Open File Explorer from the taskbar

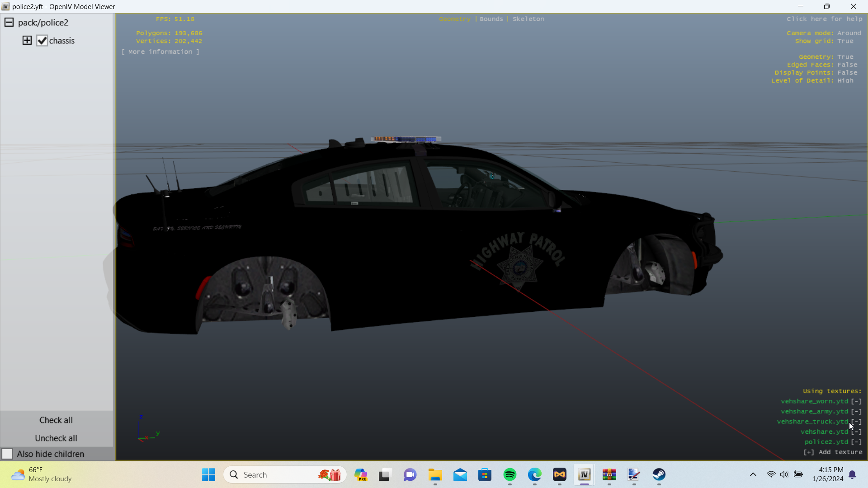435,474
